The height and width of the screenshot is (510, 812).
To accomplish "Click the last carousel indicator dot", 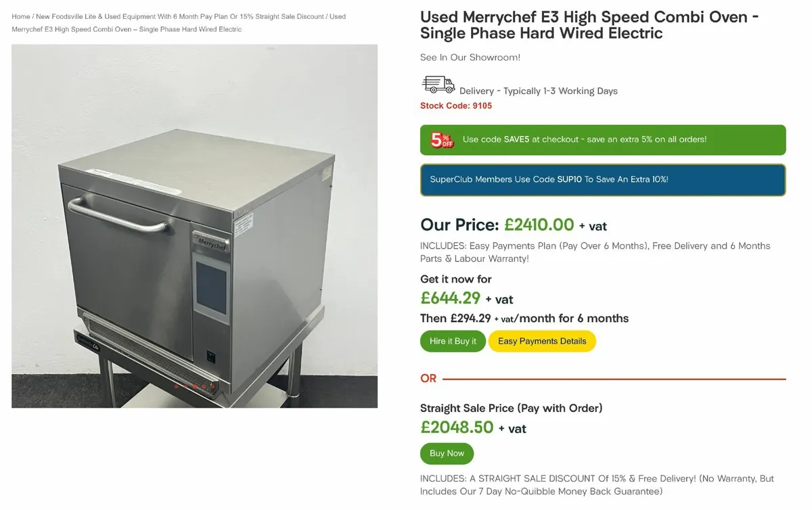I will (x=213, y=387).
